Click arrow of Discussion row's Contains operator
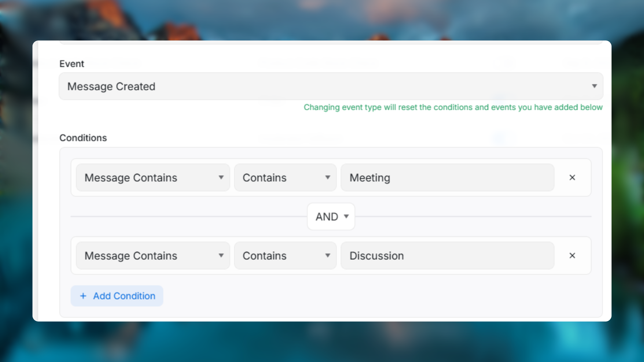 (x=328, y=255)
